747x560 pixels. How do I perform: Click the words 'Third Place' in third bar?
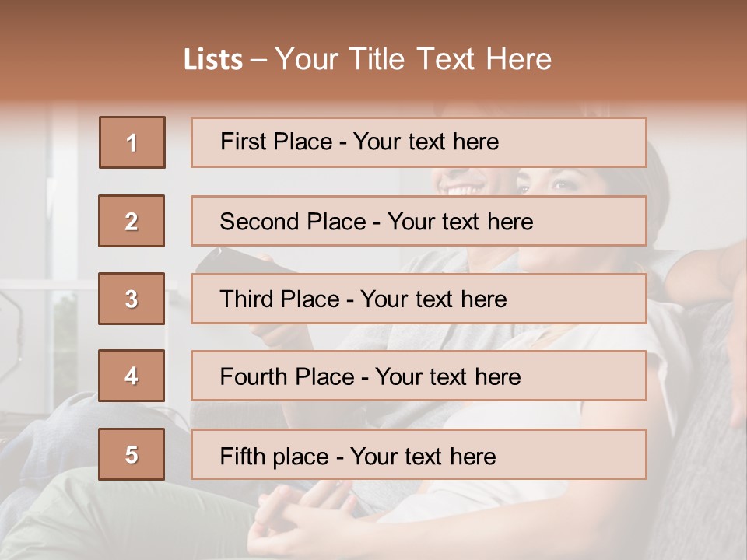tap(280, 299)
